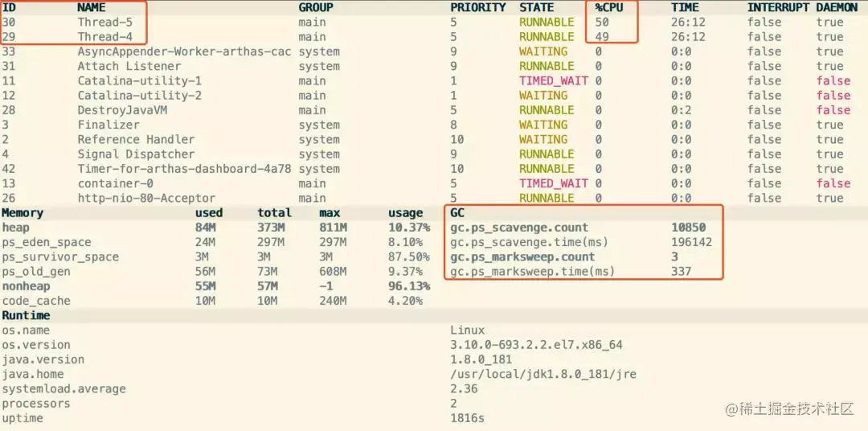The width and height of the screenshot is (868, 431).
Task: Click the NAME column header
Action: click(92, 8)
